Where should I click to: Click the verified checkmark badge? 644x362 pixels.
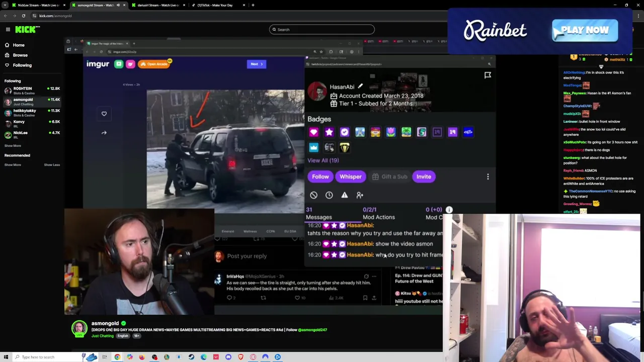pos(345,132)
